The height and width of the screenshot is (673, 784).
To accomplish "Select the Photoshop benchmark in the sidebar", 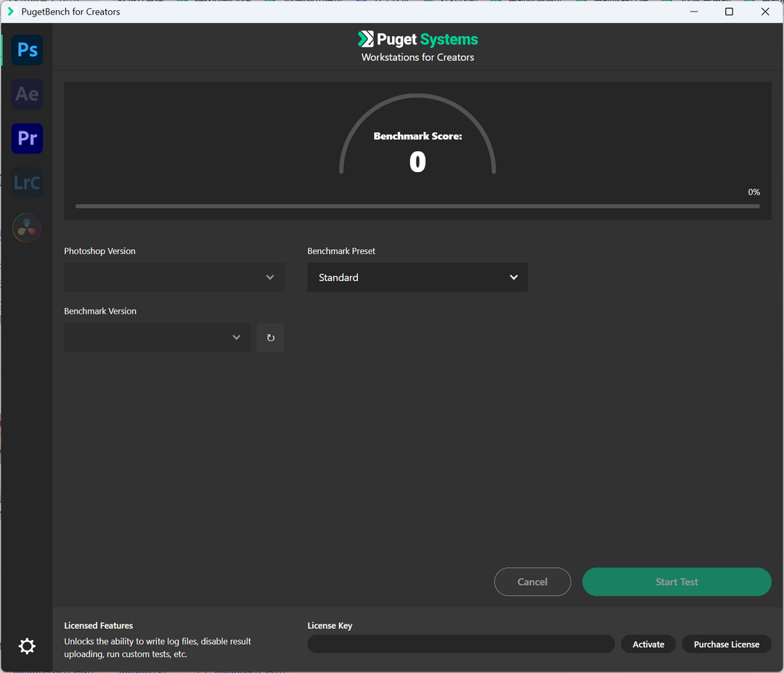I will (x=27, y=49).
